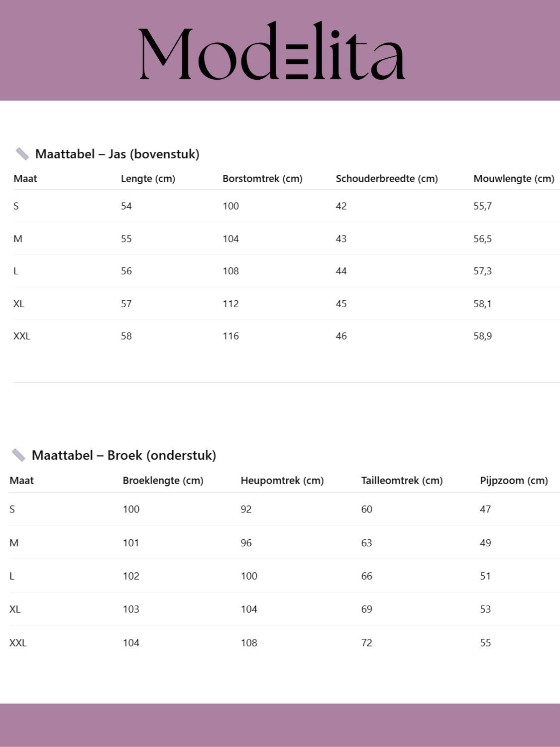
Task: Select the Pijpzoom value 55
Action: 485,643
